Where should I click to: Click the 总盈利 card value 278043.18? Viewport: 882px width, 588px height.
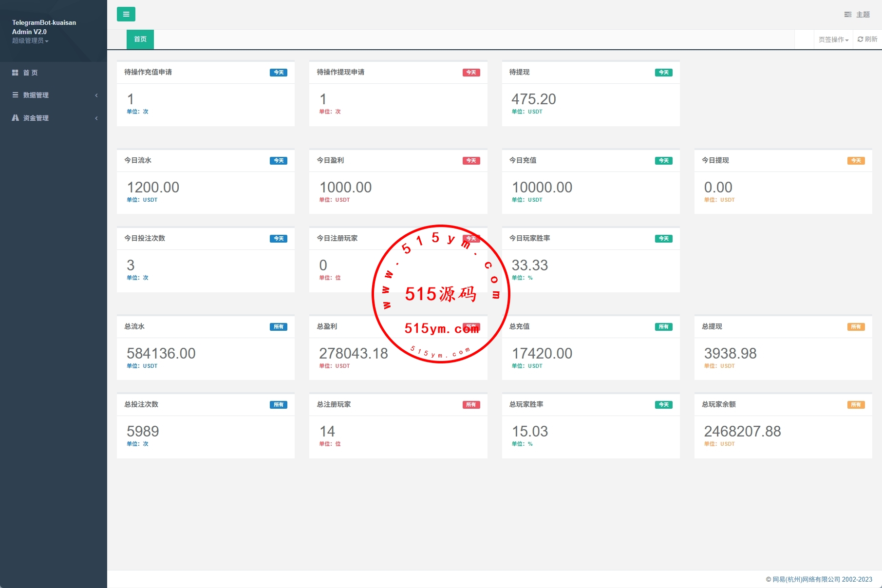click(354, 354)
